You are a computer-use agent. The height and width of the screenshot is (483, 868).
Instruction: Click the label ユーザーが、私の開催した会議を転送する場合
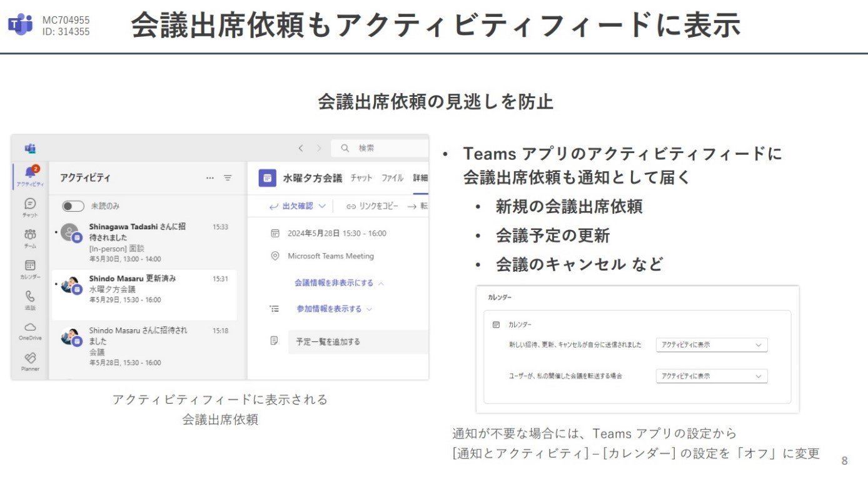(566, 376)
